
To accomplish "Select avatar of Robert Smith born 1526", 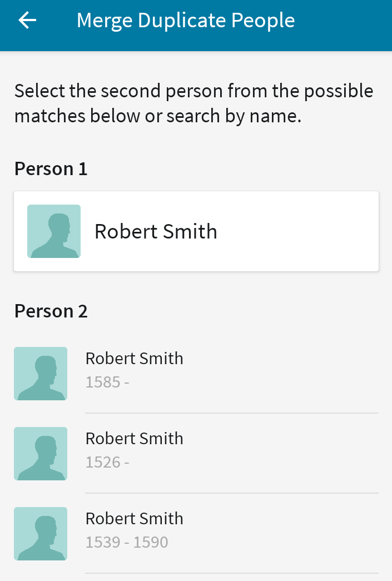I will (41, 454).
